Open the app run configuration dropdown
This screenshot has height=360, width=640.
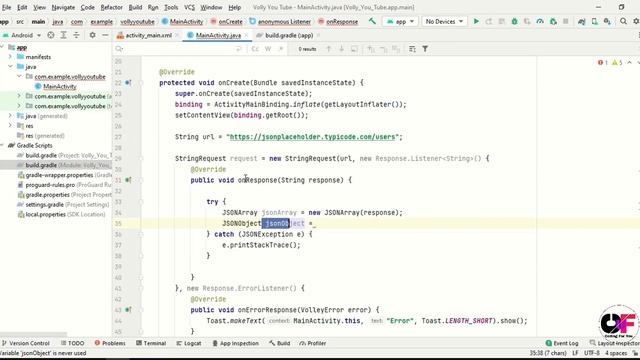click(x=400, y=21)
